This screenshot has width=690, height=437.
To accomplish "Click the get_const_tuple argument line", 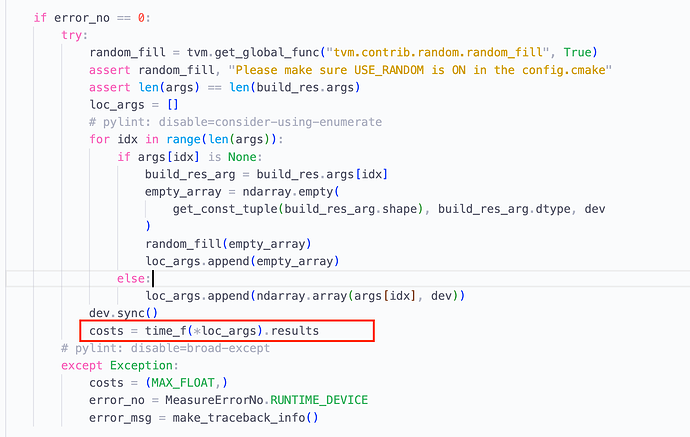I will point(390,208).
